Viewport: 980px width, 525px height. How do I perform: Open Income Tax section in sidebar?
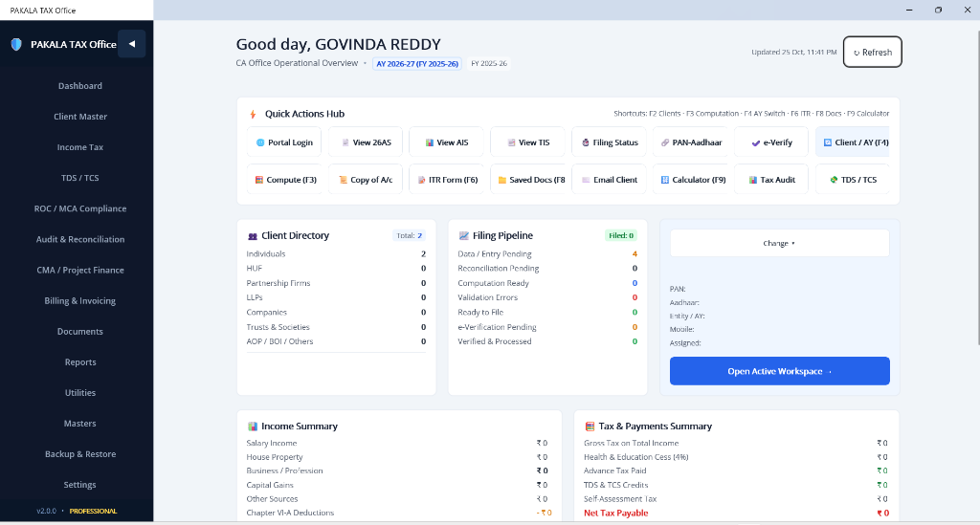pyautogui.click(x=80, y=146)
